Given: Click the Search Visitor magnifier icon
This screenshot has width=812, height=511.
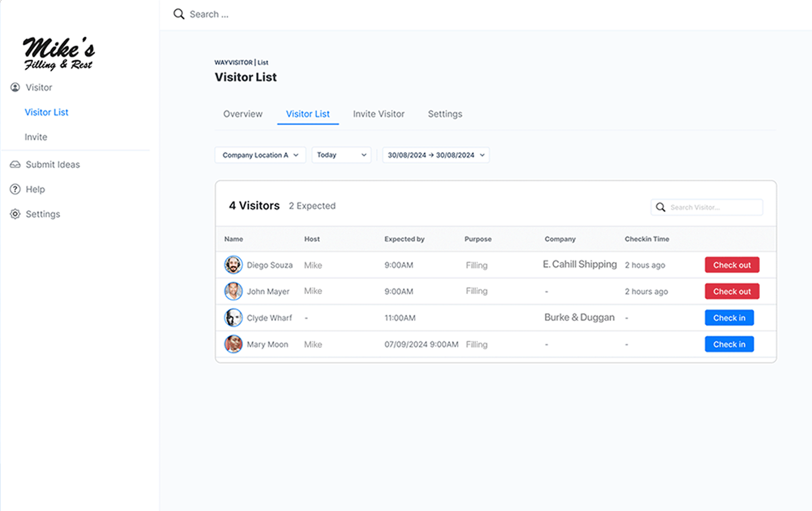Looking at the screenshot, I should tap(660, 207).
